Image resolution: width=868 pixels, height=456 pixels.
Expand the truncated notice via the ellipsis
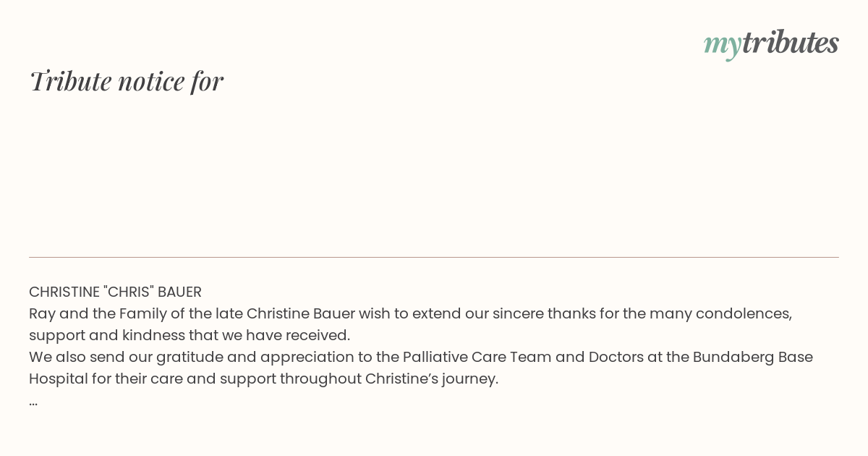pos(33,402)
